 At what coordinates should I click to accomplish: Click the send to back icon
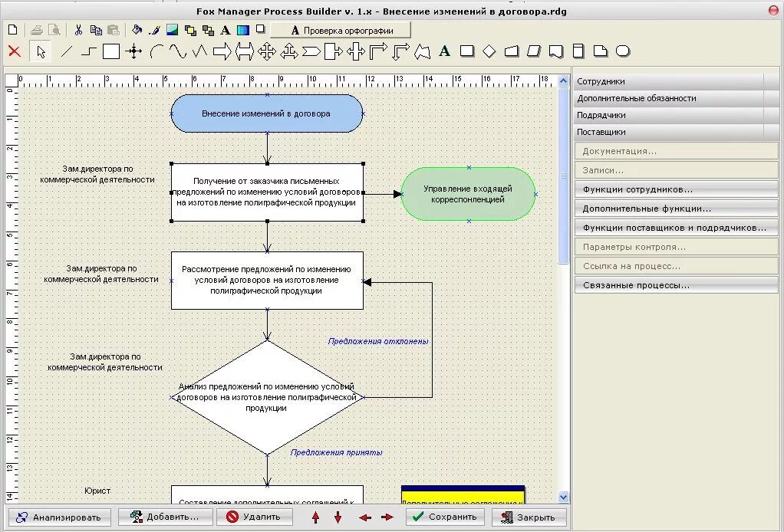[x=208, y=31]
